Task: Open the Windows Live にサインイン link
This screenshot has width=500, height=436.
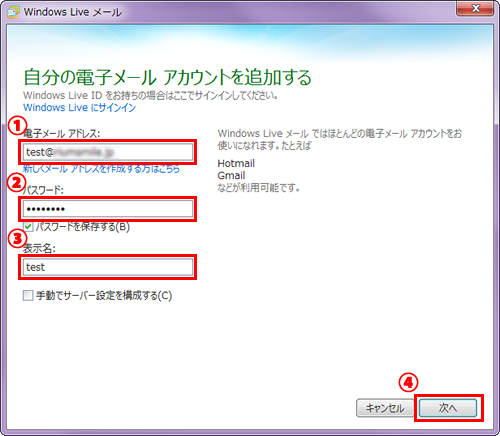Action: coord(80,108)
